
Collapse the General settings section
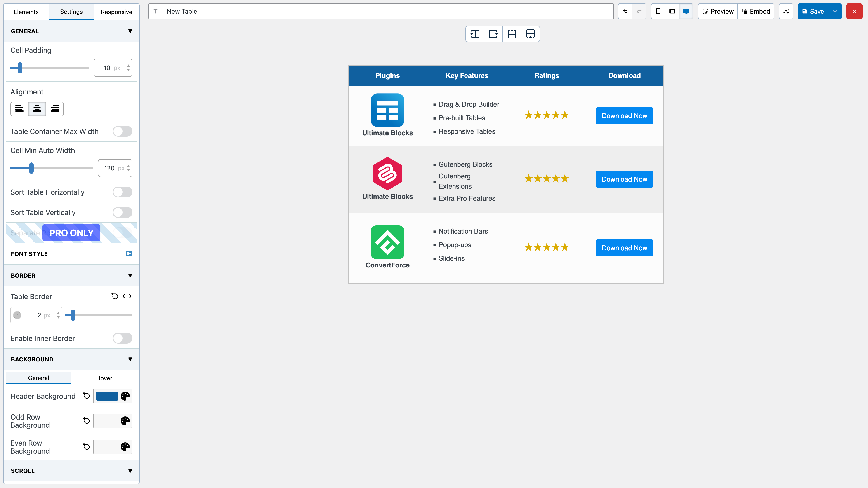(x=130, y=31)
